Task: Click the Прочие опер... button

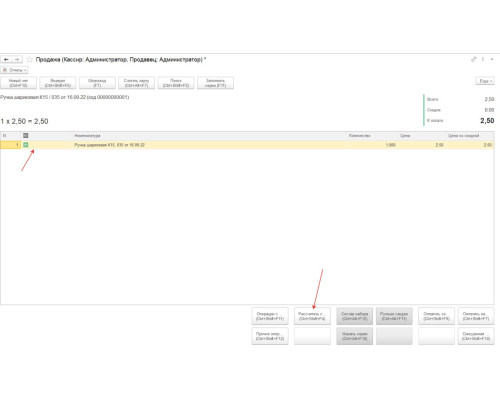Action: tap(270, 336)
